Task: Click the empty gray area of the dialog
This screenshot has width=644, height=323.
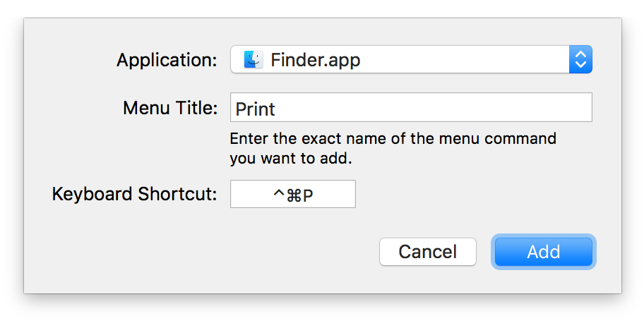Action: click(x=123, y=255)
